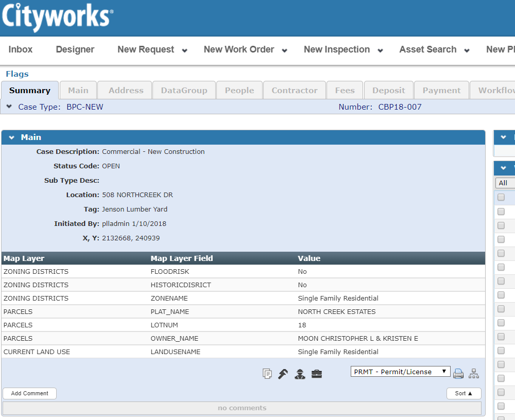Switch to the Fees tab
Screen dimensions: 515x420
345,91
